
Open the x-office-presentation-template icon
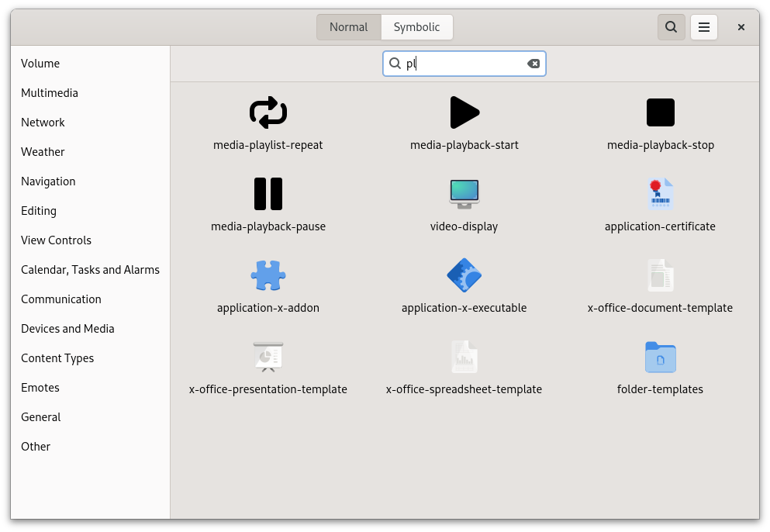click(x=268, y=357)
